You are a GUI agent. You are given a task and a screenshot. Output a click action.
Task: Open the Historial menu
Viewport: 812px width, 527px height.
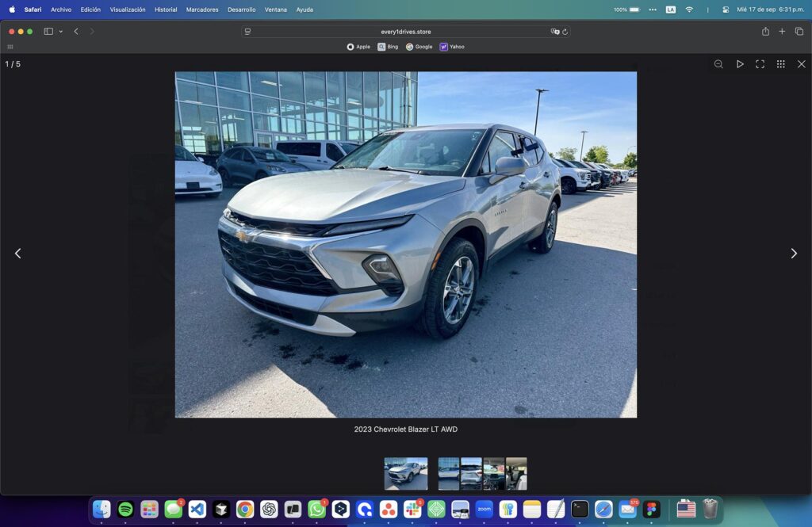[166, 10]
